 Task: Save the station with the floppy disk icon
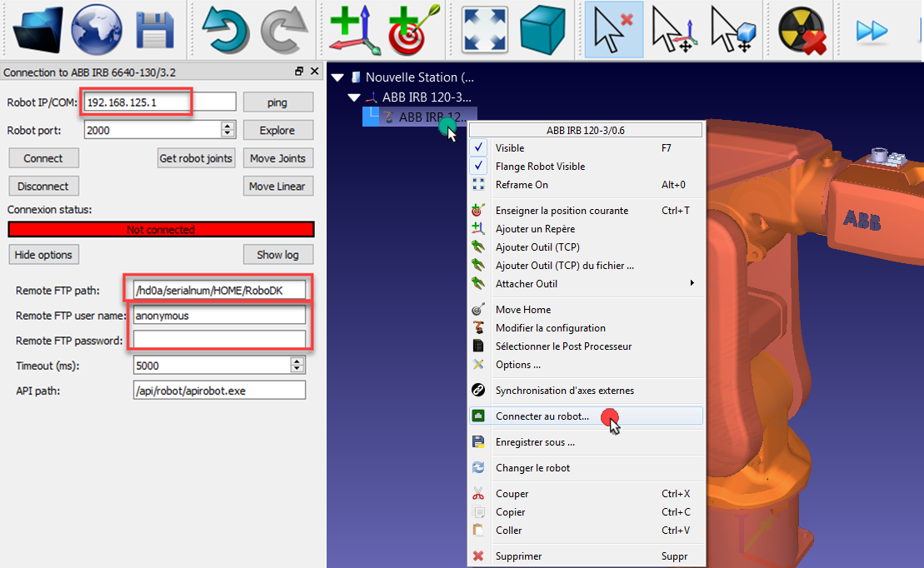click(x=155, y=30)
